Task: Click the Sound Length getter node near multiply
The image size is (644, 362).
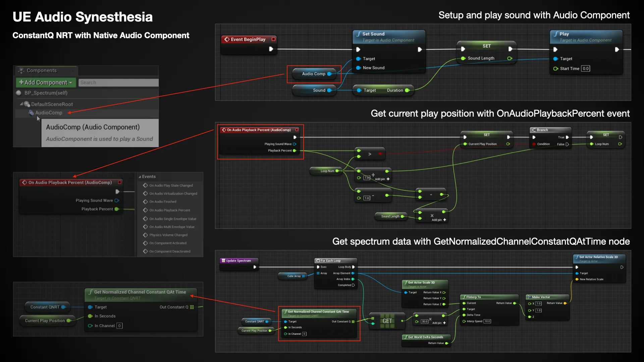Action: point(391,216)
